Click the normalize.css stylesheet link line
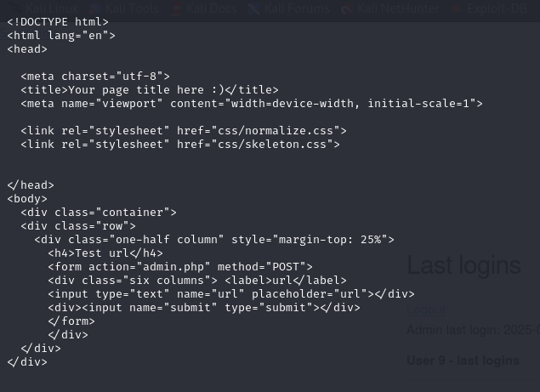This screenshot has width=540, height=392. pyautogui.click(x=184, y=130)
